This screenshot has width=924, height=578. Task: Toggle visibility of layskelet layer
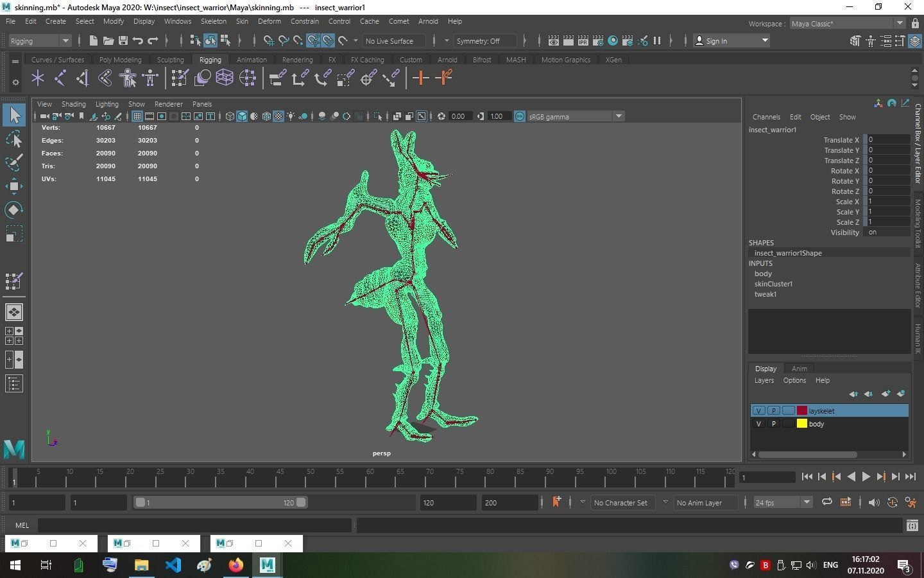coord(758,411)
